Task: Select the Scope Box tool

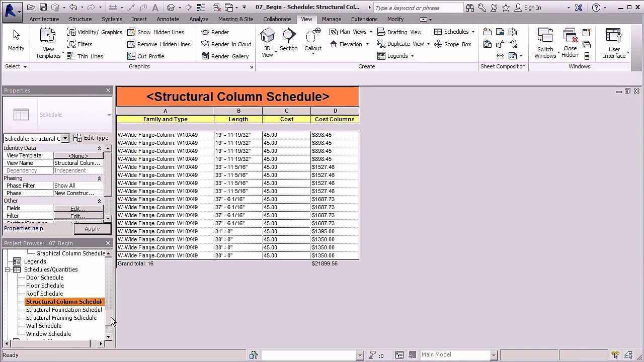Action: (452, 44)
